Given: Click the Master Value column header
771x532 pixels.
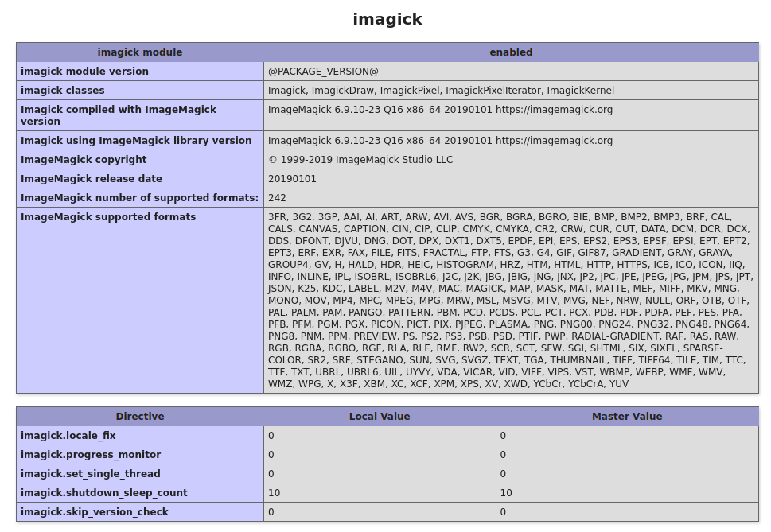Looking at the screenshot, I should (x=628, y=417).
